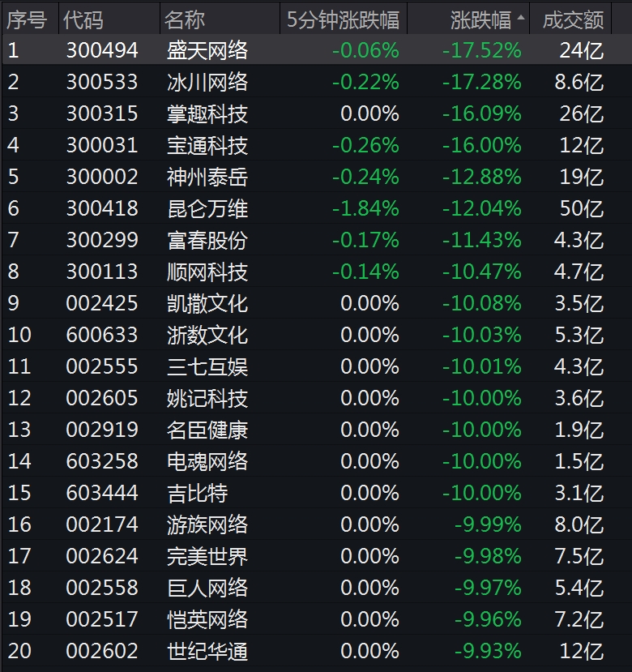This screenshot has height=672, width=632.
Task: Click stock code 300494
Action: (102, 50)
